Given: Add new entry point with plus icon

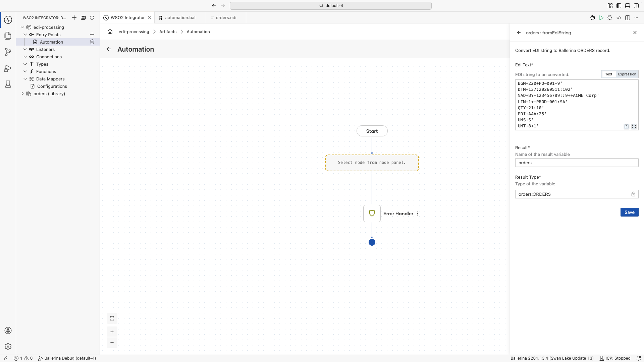Looking at the screenshot, I should [92, 35].
